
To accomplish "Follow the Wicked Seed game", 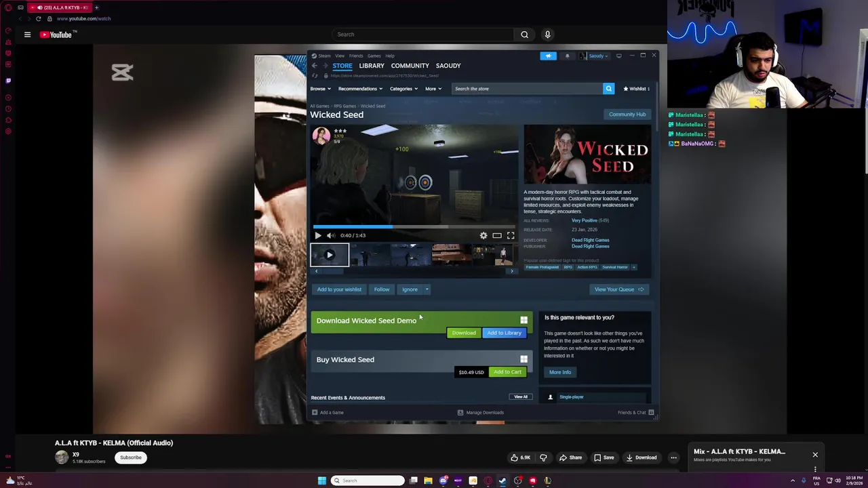I will coord(382,289).
